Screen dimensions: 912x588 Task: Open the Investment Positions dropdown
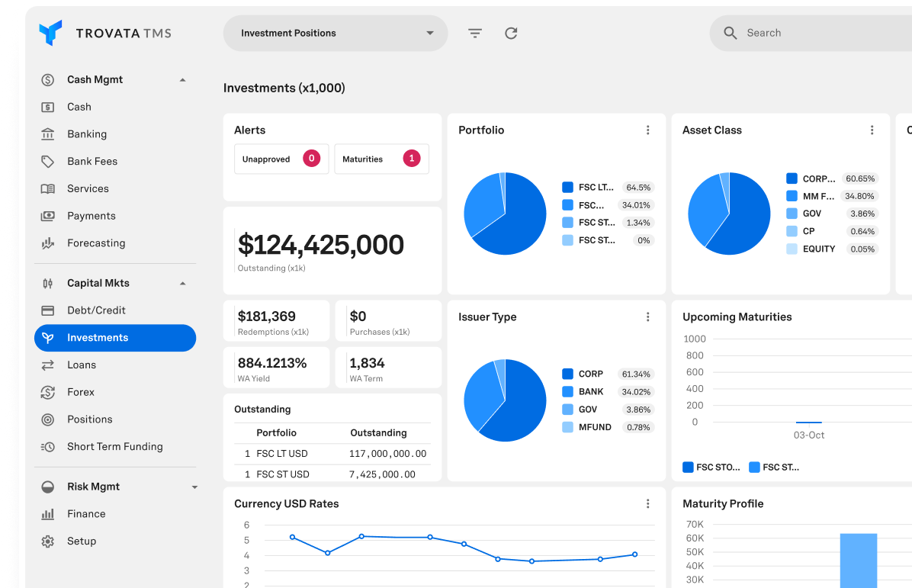[336, 34]
